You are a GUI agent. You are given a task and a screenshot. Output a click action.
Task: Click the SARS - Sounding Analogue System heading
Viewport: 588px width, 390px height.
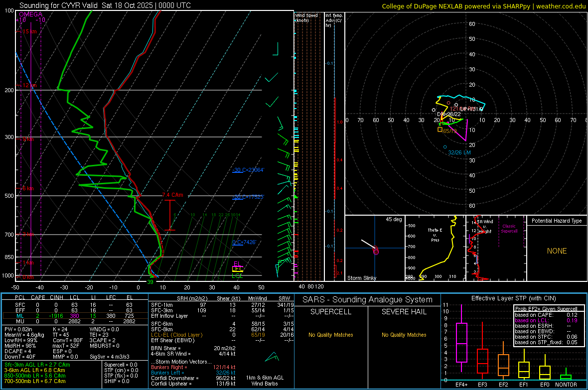point(368,300)
